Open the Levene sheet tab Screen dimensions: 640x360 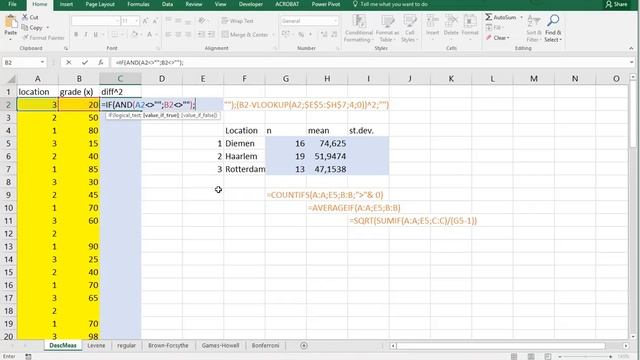point(96,345)
